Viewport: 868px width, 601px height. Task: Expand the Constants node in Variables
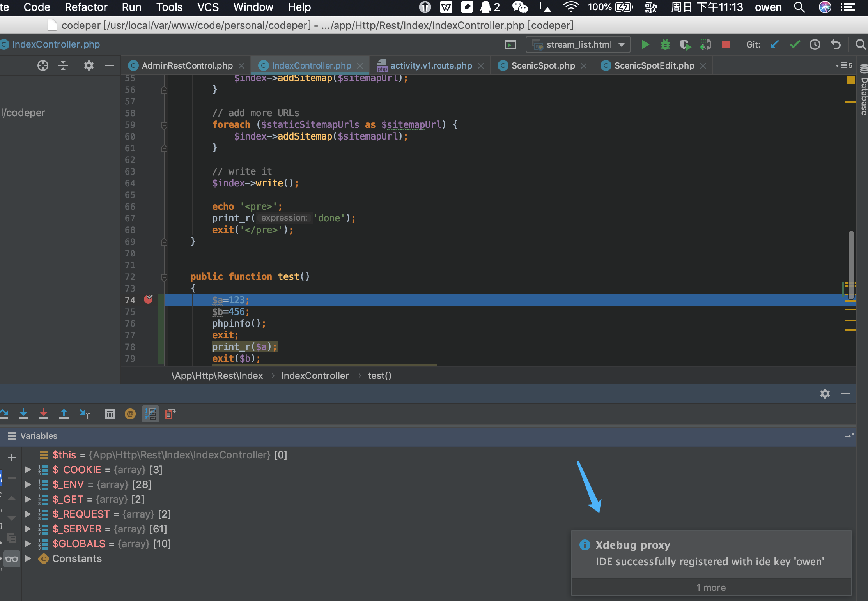[28, 559]
